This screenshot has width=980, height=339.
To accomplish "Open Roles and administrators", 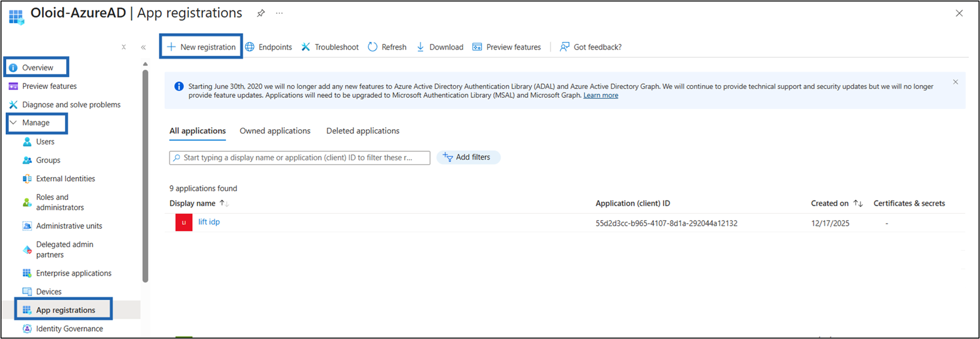I will click(60, 202).
